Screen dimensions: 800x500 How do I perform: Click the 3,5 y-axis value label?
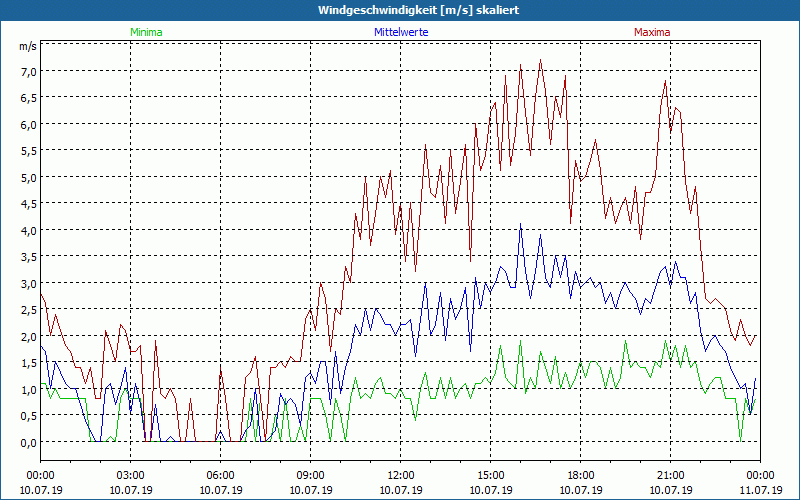point(26,257)
